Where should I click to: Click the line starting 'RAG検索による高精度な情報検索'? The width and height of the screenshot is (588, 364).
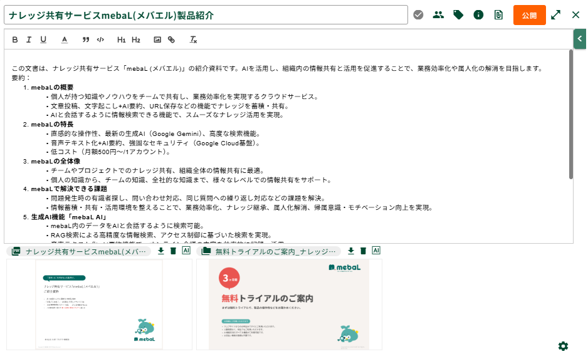tap(161, 235)
